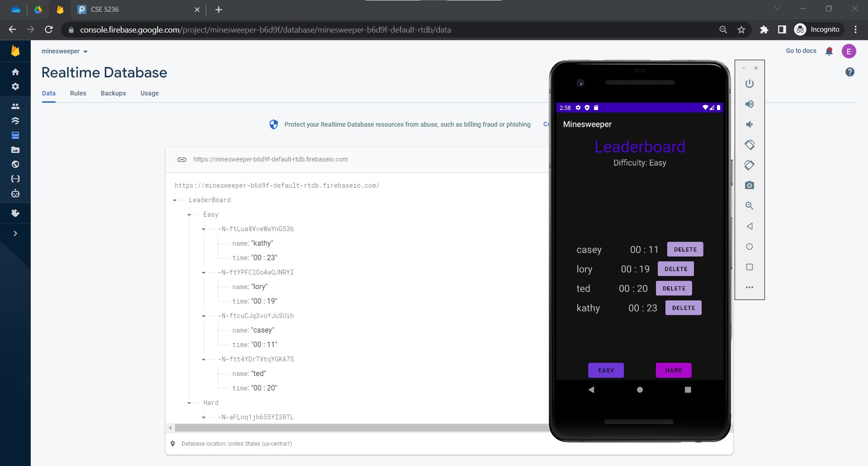The width and height of the screenshot is (868, 466).
Task: Open the account avatar E
Action: point(849,51)
